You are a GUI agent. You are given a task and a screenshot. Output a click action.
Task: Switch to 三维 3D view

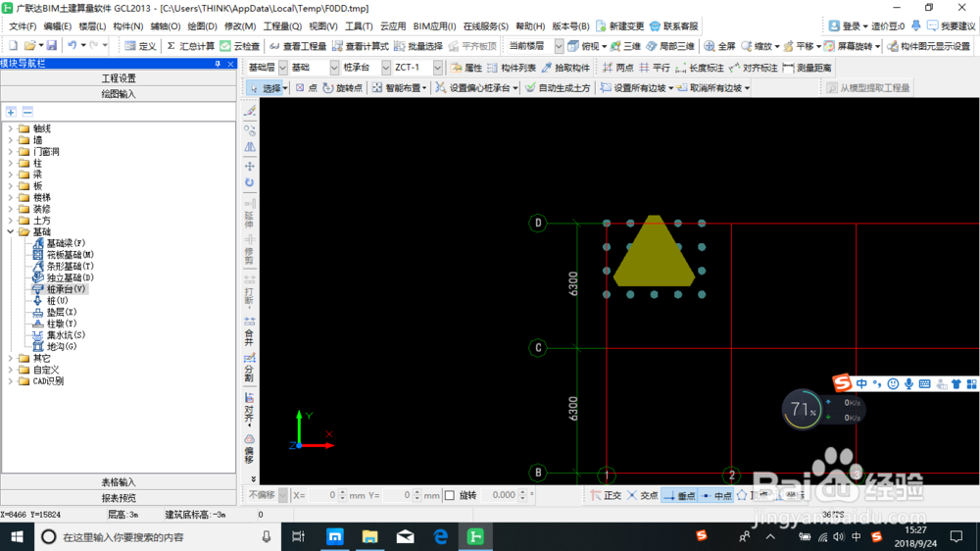(625, 46)
